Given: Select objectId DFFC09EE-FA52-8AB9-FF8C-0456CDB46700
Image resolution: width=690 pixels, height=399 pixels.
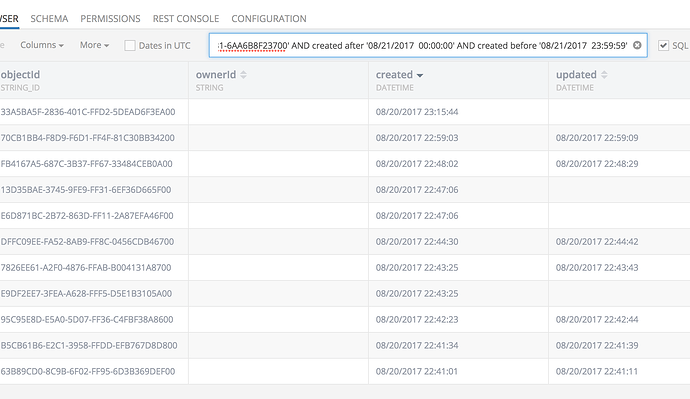Looking at the screenshot, I should pyautogui.click(x=87, y=242).
